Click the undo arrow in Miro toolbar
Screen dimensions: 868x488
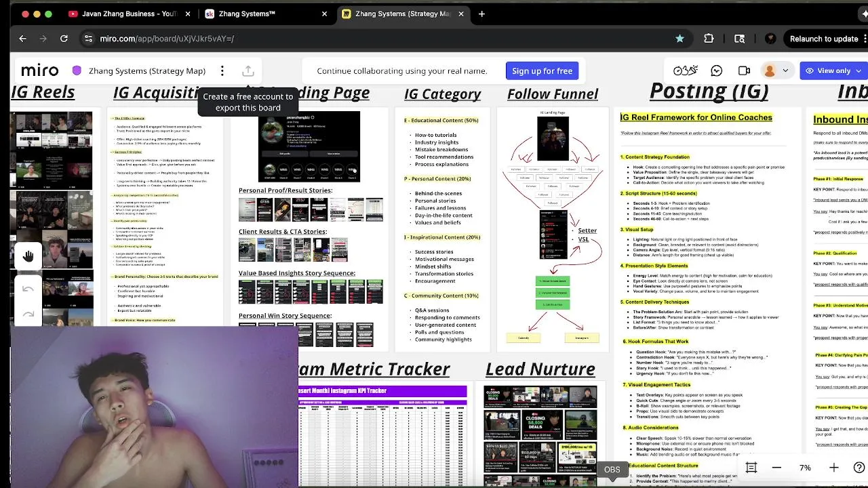(28, 289)
